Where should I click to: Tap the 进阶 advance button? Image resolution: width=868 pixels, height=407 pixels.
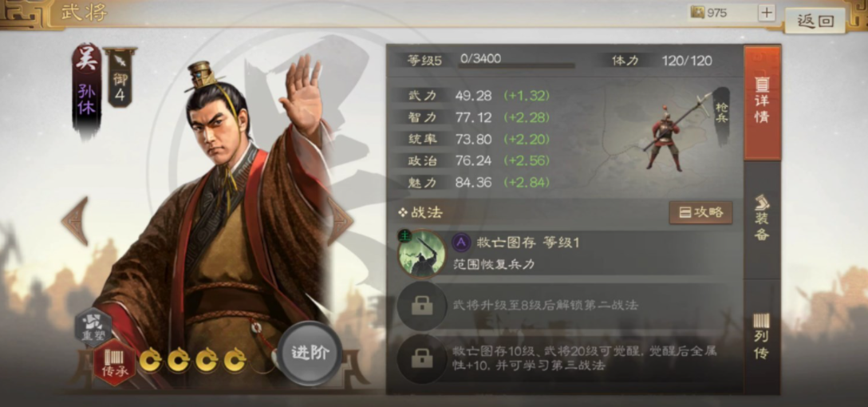(x=309, y=354)
